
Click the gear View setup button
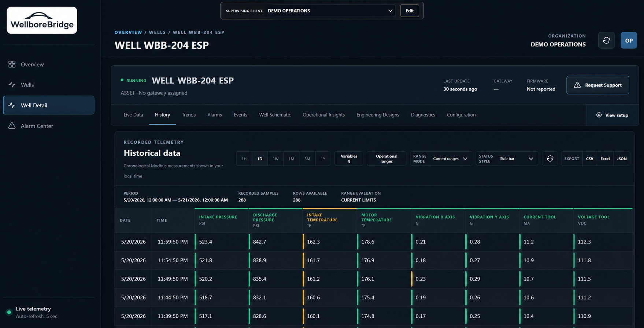[612, 115]
